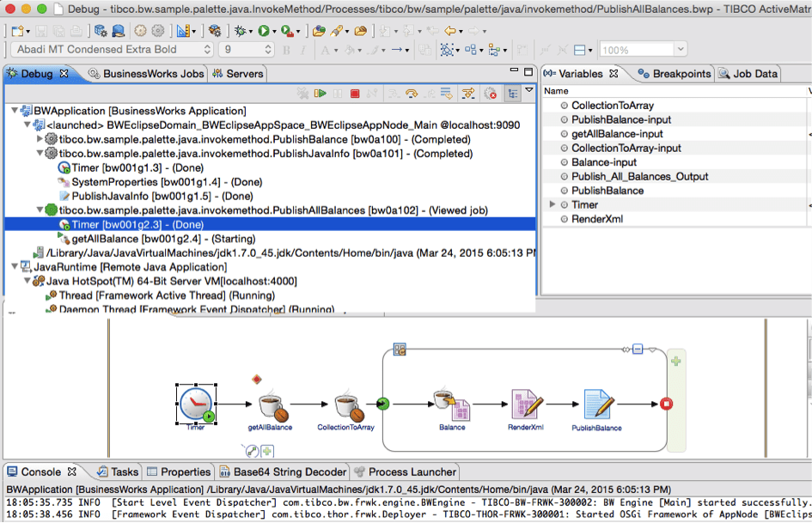Toggle the tree layout button in Debug toolbar
Screen dimensions: 812x523
(x=513, y=94)
